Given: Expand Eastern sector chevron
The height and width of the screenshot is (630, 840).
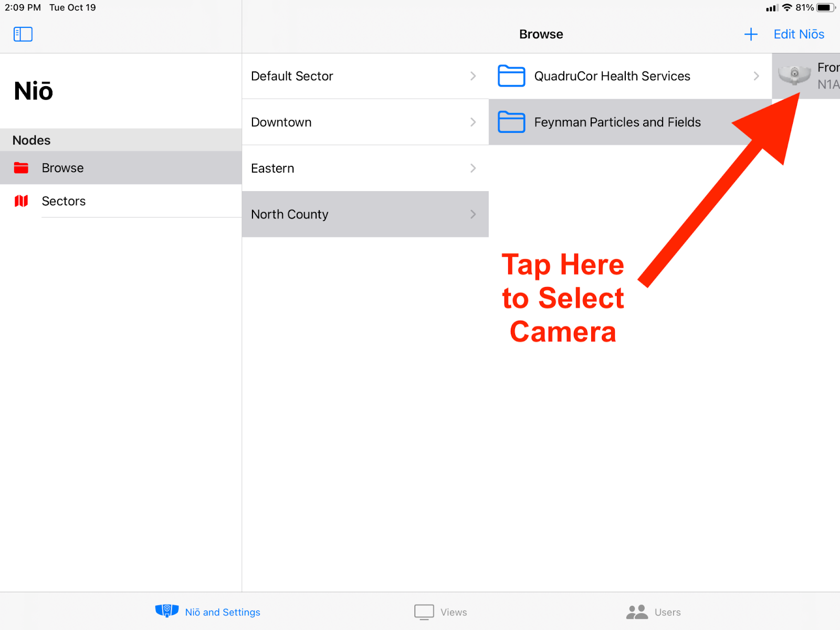Looking at the screenshot, I should 473,169.
